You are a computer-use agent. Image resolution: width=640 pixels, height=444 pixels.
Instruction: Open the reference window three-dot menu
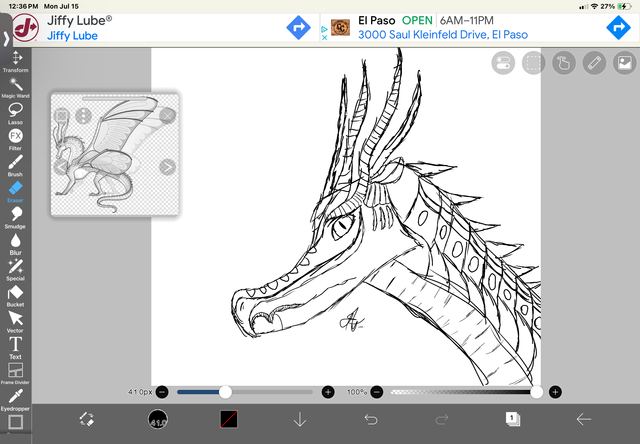(83, 116)
